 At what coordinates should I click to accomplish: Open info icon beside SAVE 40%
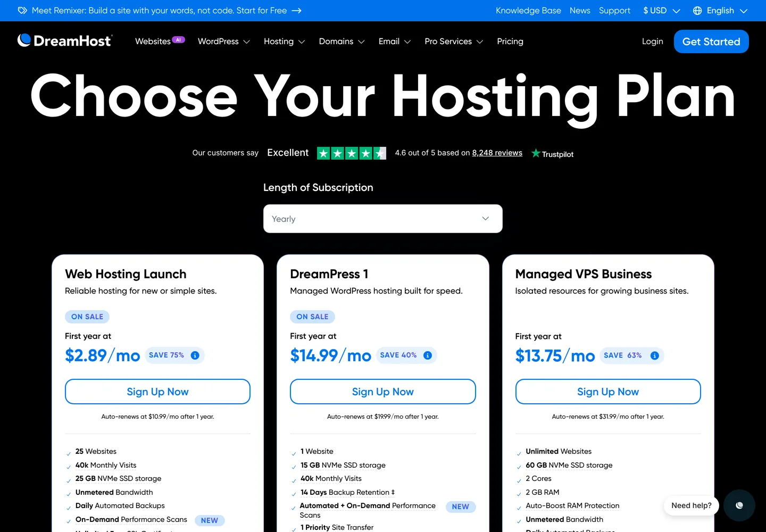pos(428,355)
